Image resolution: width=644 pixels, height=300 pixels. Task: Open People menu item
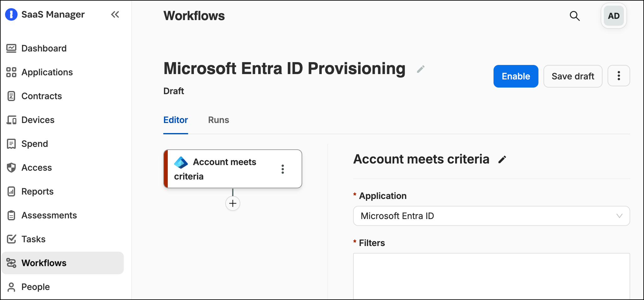click(x=63, y=287)
